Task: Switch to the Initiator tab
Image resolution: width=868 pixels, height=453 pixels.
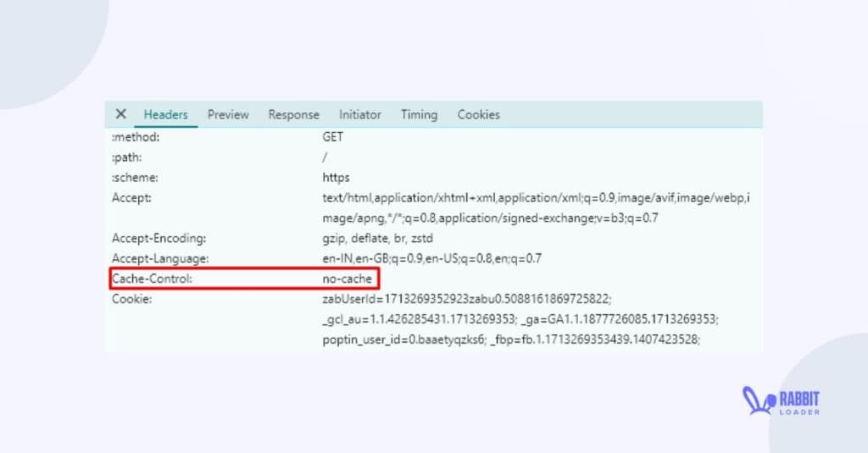Action: point(359,114)
